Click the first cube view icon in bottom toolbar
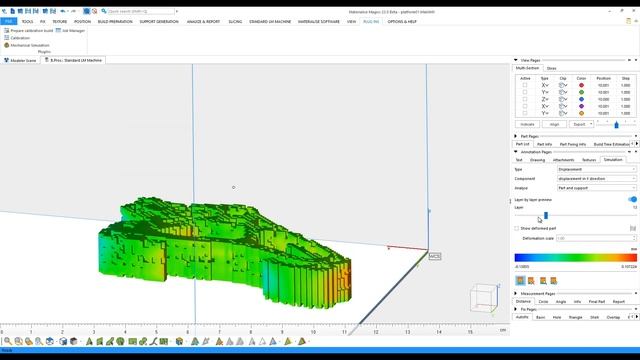 tap(50, 341)
